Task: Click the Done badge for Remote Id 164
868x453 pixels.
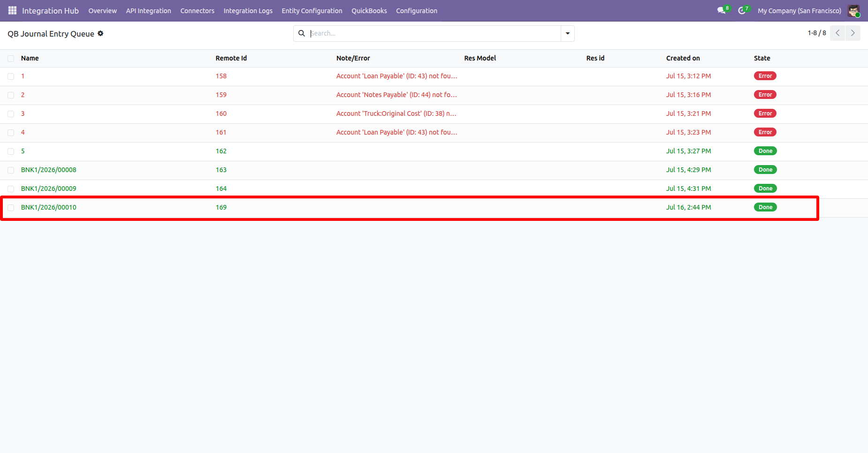Action: coord(765,189)
